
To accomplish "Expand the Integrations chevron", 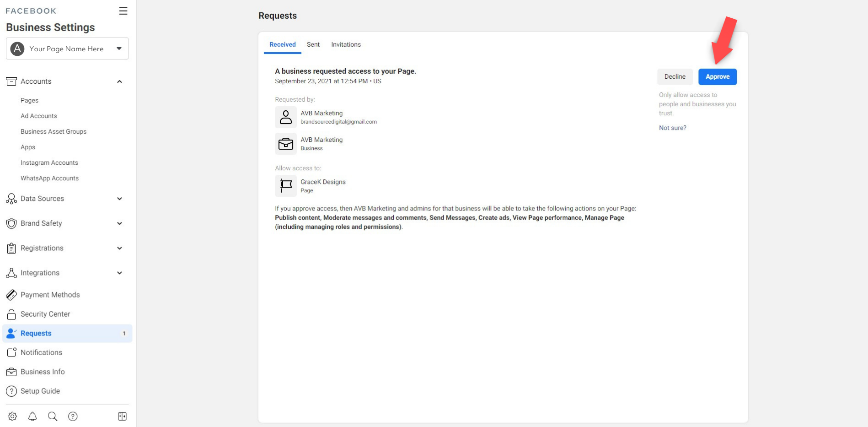I will coord(119,273).
